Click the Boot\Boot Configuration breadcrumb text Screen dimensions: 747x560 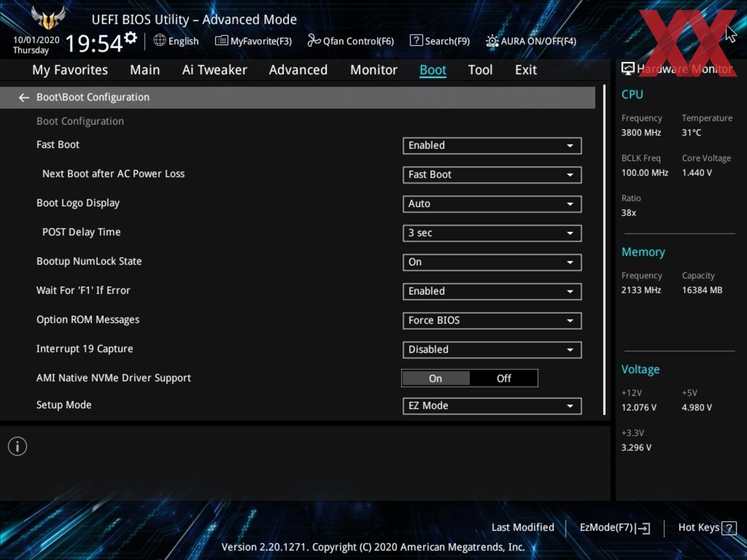[x=93, y=97]
